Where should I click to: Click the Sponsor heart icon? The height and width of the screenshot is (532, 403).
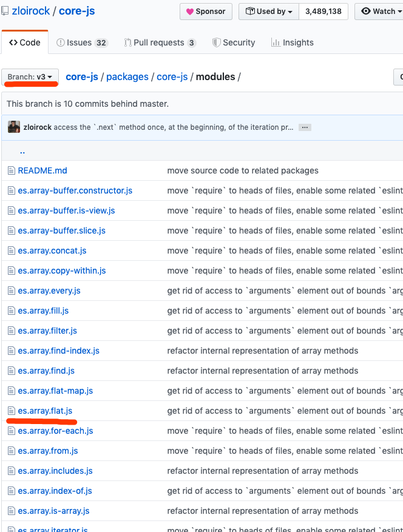[x=190, y=12]
